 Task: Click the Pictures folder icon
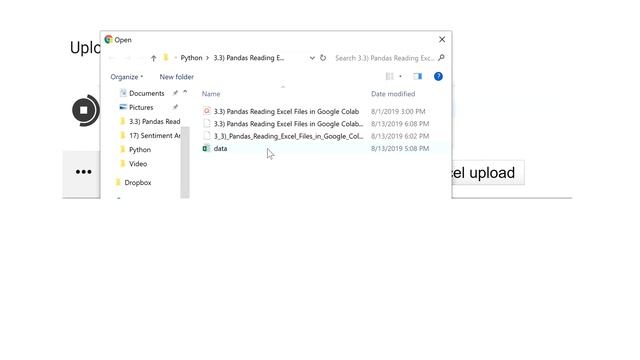[123, 107]
